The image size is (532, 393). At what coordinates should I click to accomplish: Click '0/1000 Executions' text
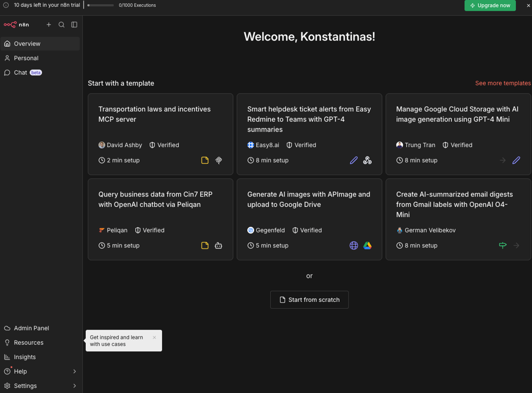point(137,5)
